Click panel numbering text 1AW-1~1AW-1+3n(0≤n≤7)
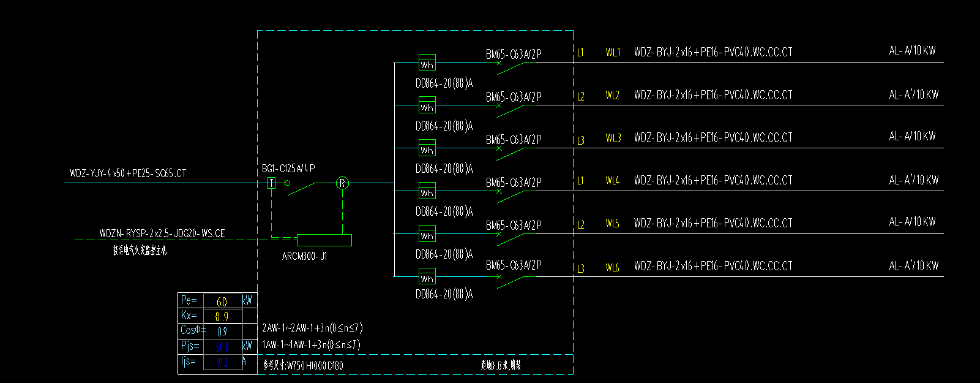The image size is (980, 383). [x=311, y=344]
